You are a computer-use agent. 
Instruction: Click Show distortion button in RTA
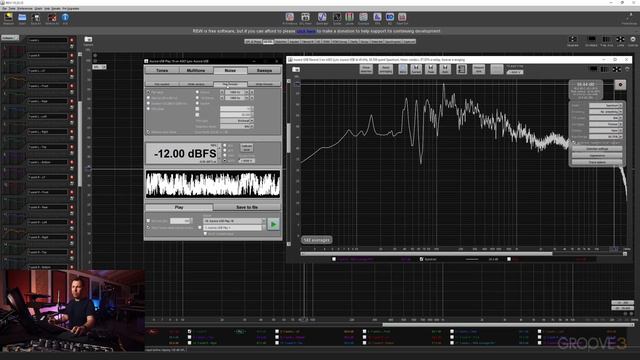click(366, 69)
